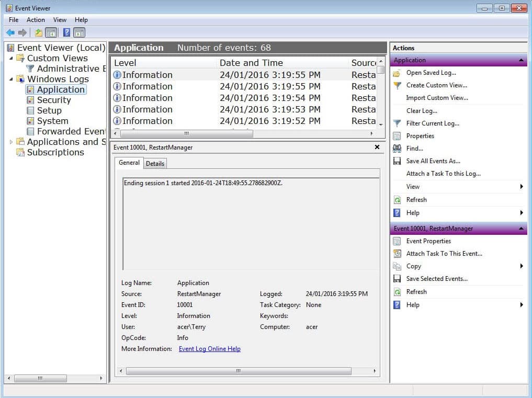Collapse the Event 10001 actions section

[521, 229]
